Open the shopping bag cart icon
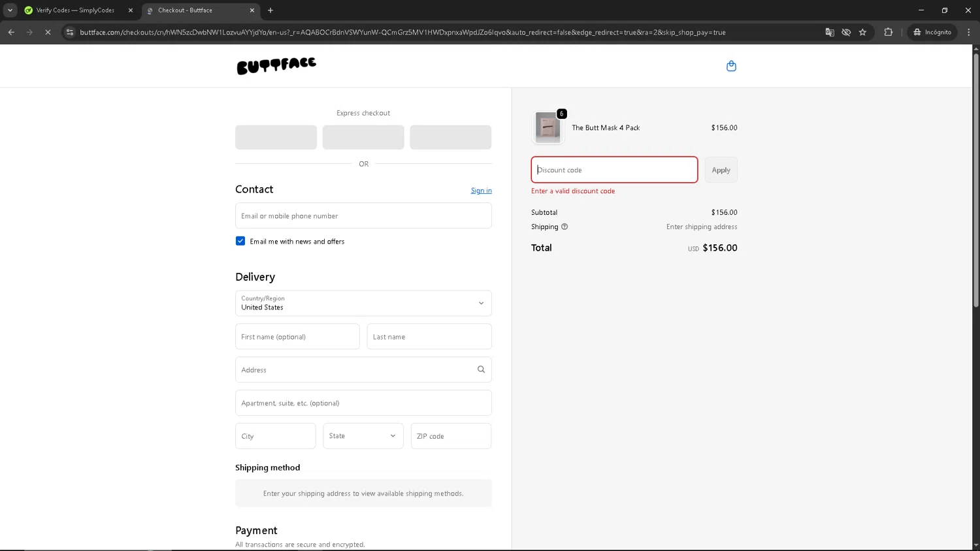 731,66
